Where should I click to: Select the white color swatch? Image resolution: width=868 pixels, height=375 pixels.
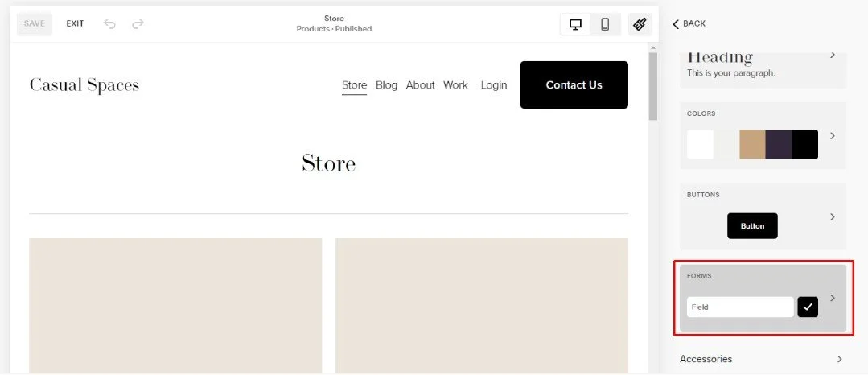click(x=700, y=145)
